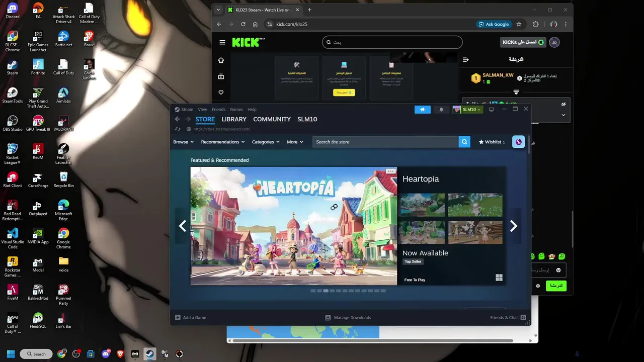Select the OBS Studio desktop icon
644x362 pixels.
(13, 124)
